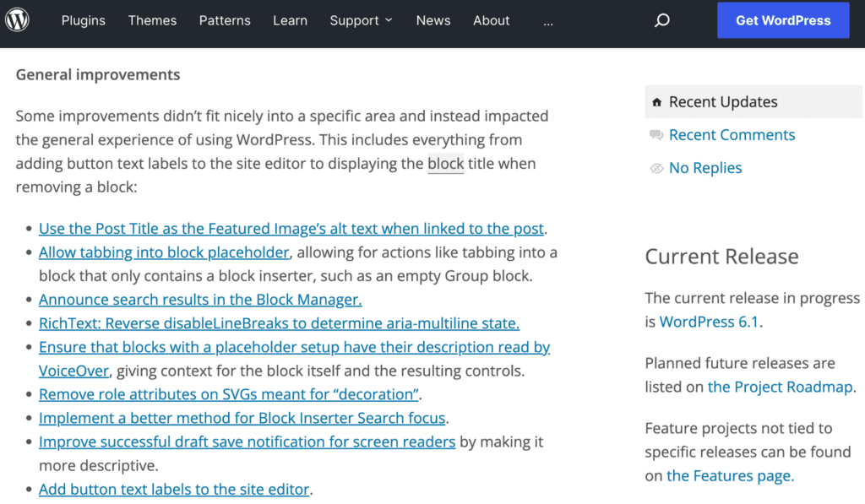The height and width of the screenshot is (504, 865).
Task: Go to the Themes menu item
Action: [152, 20]
